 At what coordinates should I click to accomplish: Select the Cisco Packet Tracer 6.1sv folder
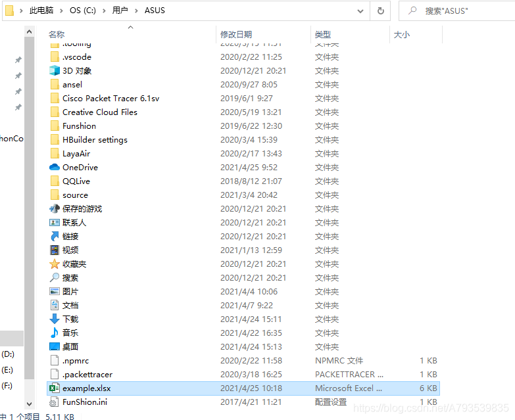coord(110,98)
